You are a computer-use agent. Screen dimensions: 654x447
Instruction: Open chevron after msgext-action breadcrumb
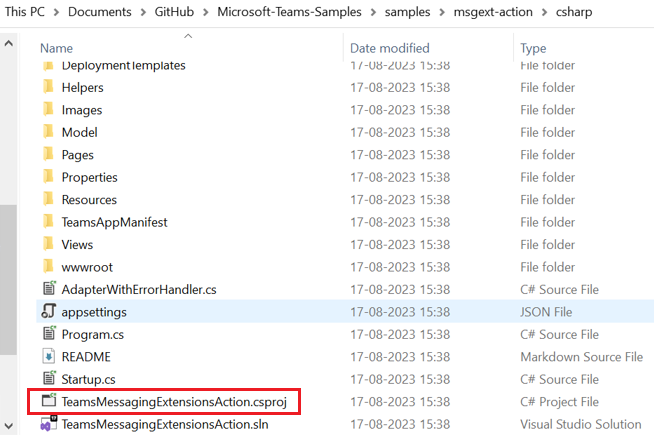pos(544,13)
